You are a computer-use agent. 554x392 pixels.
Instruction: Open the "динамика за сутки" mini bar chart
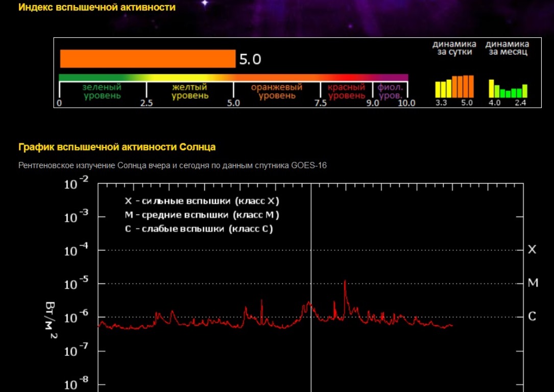click(x=454, y=87)
